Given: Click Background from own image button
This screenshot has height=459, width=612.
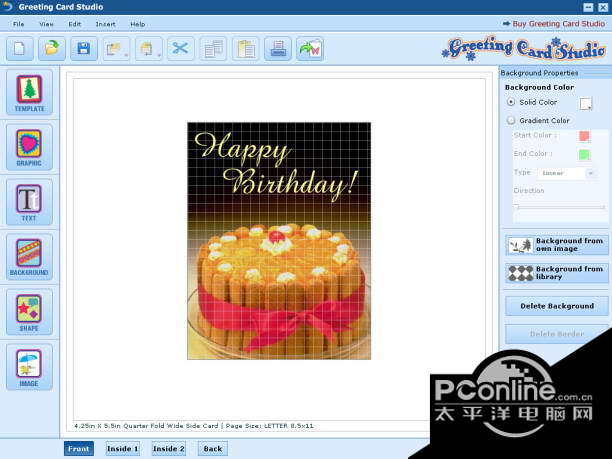Looking at the screenshot, I should pos(557,245).
